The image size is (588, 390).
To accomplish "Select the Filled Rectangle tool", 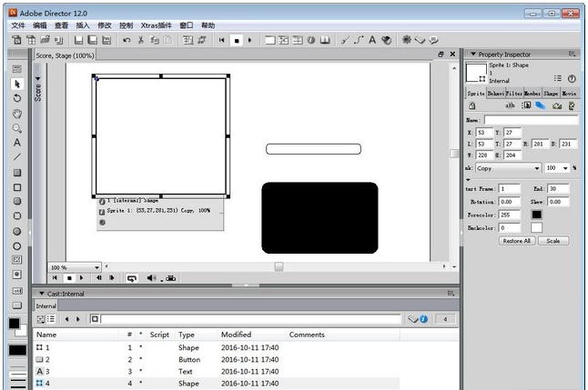I will click(17, 173).
